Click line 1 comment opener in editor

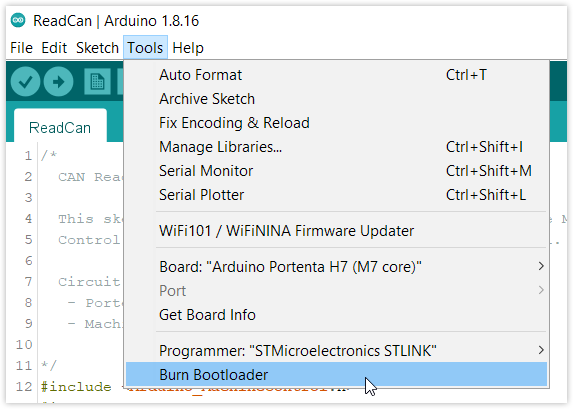click(x=49, y=156)
